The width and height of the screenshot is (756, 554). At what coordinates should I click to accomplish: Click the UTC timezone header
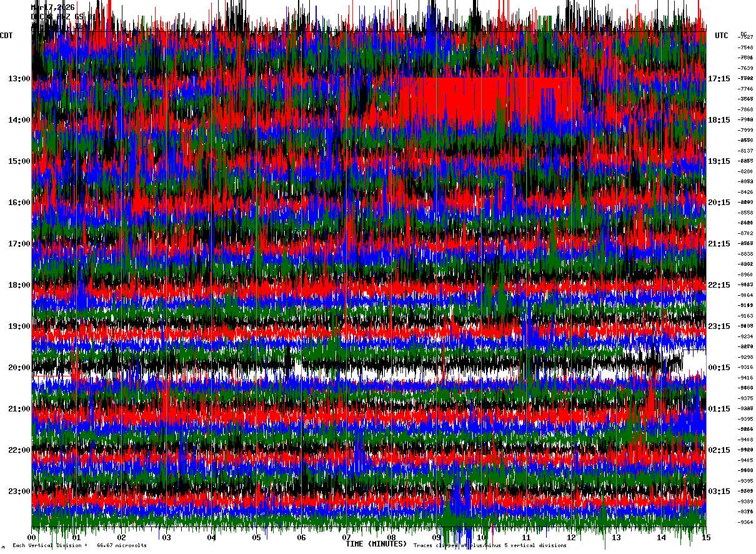click(722, 36)
